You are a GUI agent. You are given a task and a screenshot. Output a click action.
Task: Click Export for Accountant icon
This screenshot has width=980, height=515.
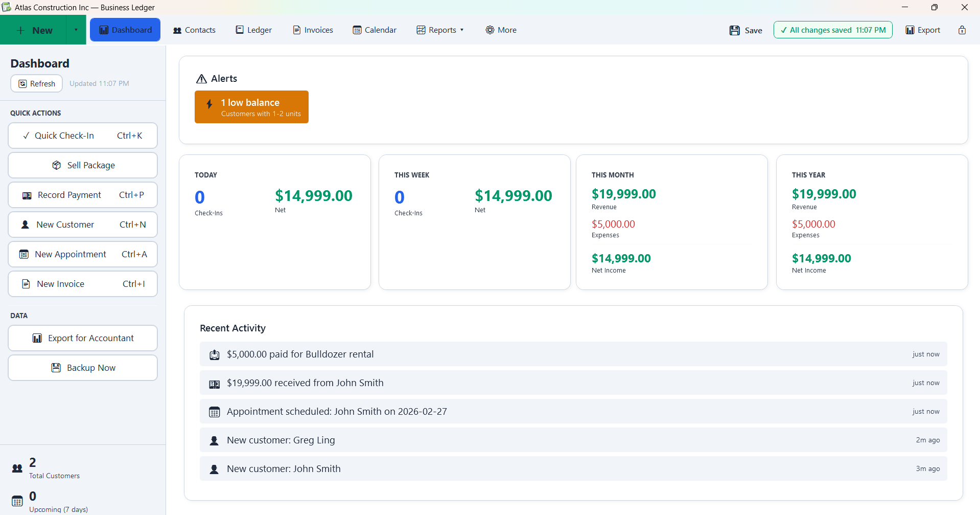(x=37, y=338)
